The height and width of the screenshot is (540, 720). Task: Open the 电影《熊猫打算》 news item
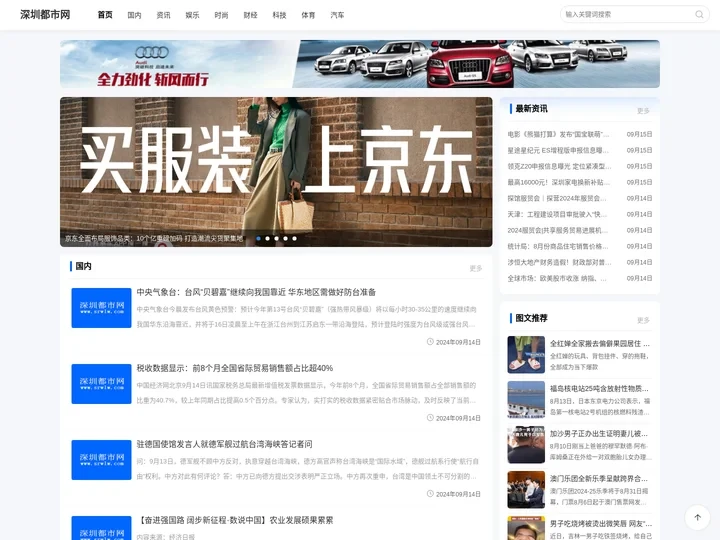(x=558, y=134)
